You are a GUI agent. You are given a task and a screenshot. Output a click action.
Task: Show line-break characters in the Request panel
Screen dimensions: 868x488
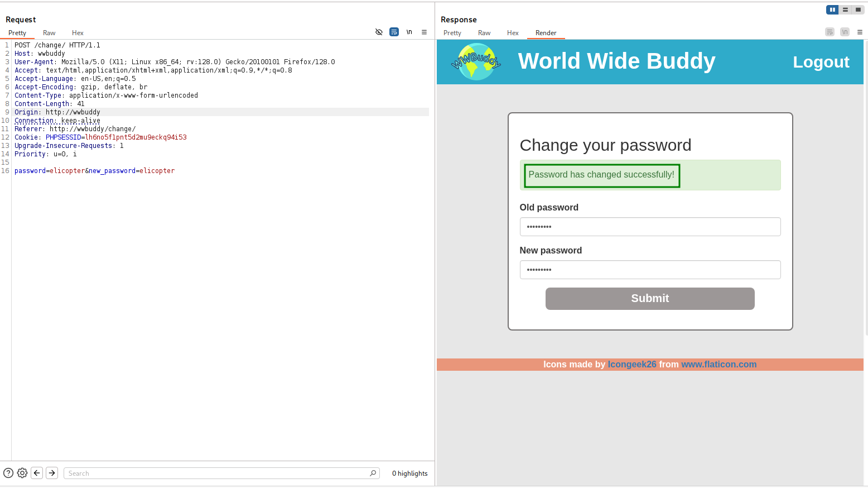(x=409, y=32)
